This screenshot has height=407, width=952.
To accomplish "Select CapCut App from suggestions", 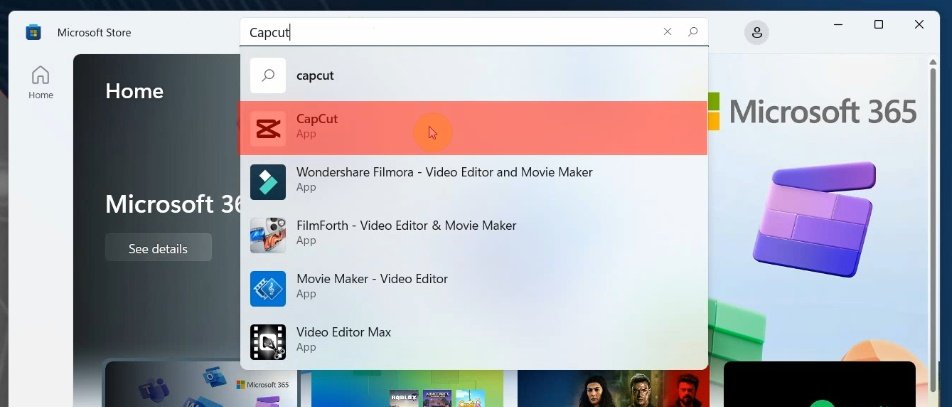I will (x=474, y=128).
